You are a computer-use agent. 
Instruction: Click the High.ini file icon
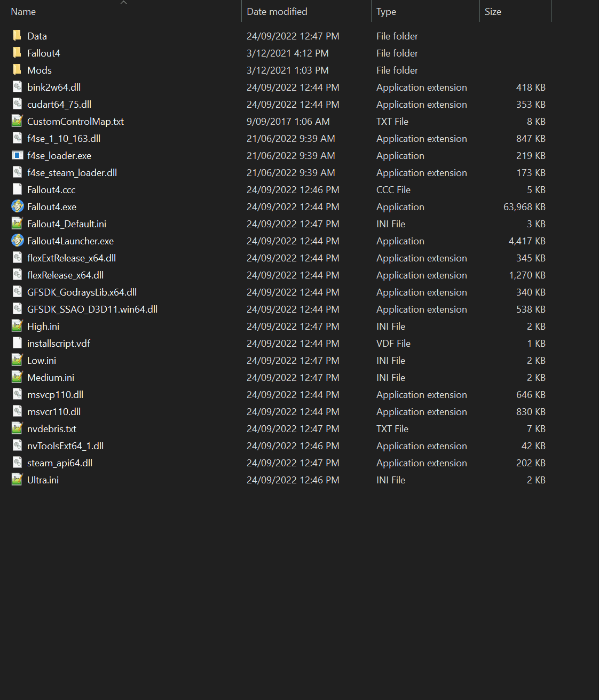[x=17, y=326]
